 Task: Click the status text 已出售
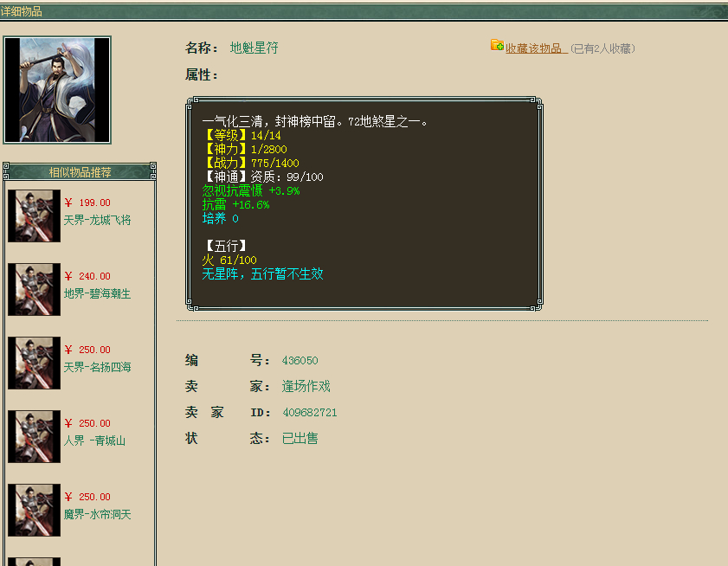point(300,438)
